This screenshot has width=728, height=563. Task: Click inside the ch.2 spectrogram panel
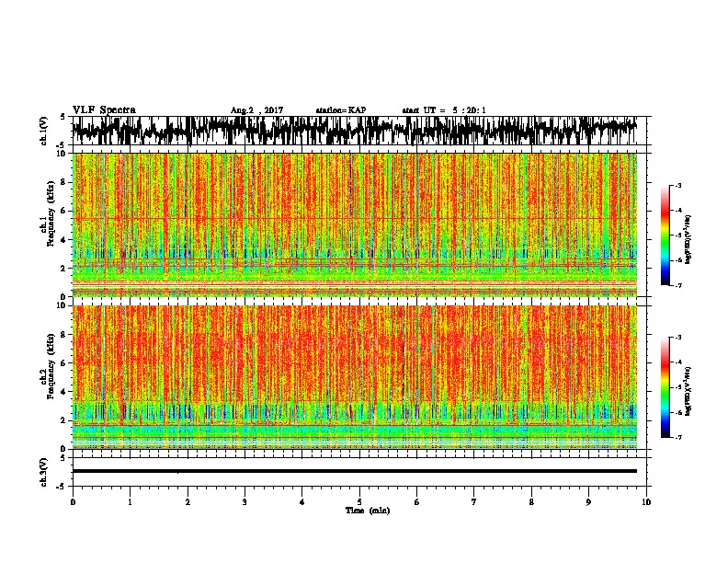(355, 377)
